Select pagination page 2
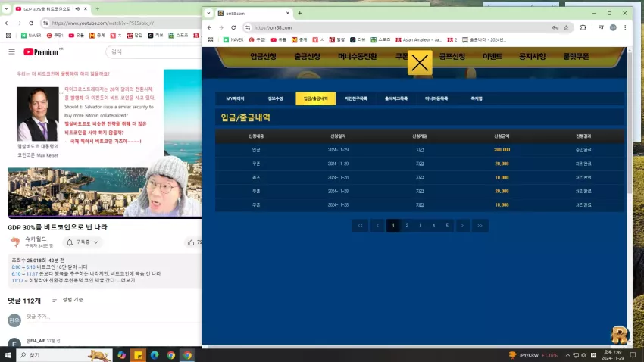 pos(407,226)
